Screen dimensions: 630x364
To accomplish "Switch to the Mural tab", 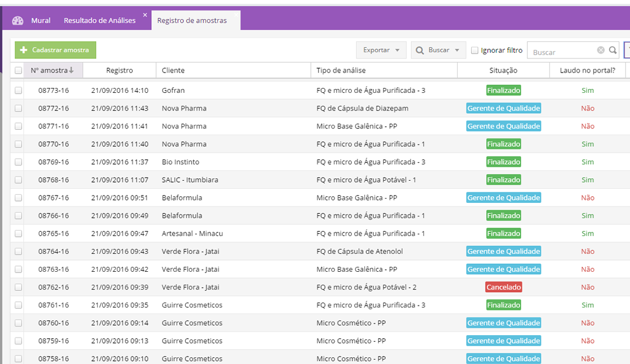I will [41, 20].
